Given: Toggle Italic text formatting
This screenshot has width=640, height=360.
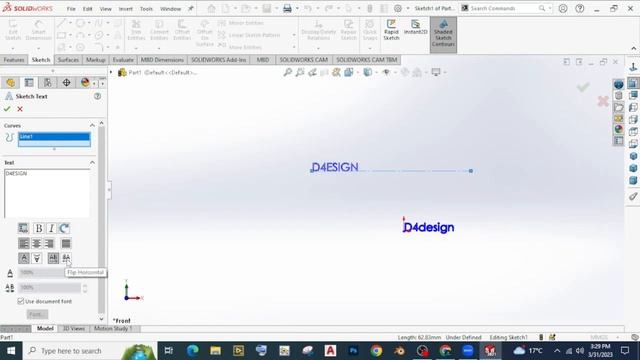Looking at the screenshot, I should tap(51, 228).
